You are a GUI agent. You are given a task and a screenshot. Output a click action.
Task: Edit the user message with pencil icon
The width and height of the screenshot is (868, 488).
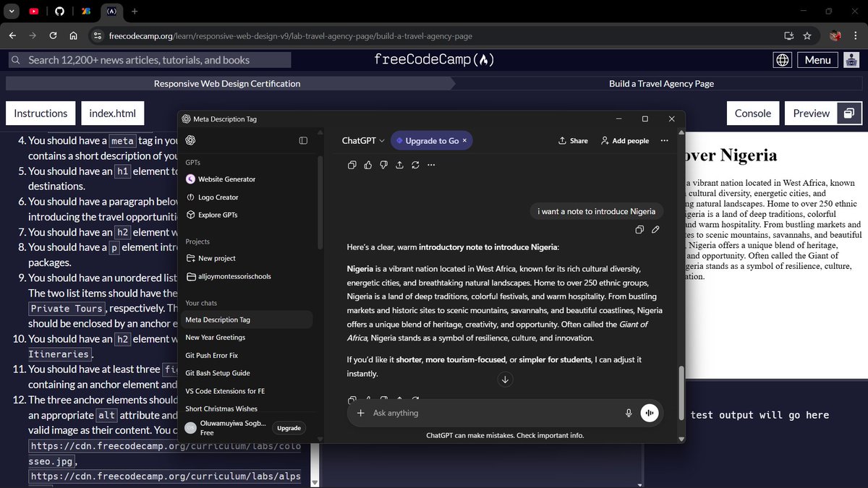655,230
